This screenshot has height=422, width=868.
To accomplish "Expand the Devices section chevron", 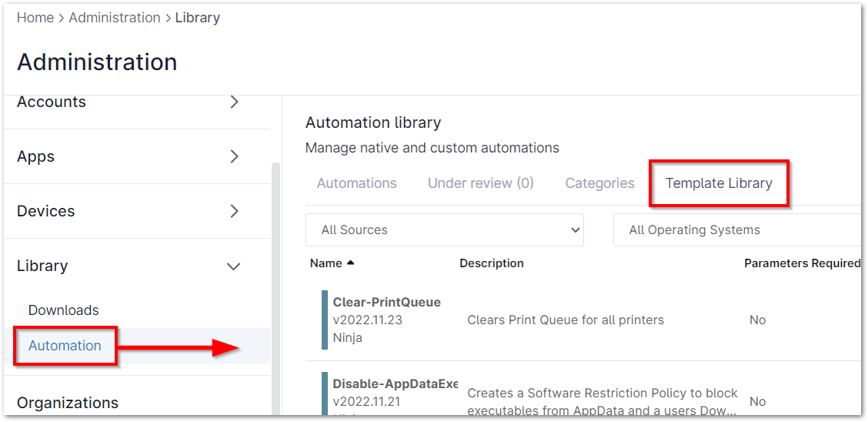I will tap(235, 211).
